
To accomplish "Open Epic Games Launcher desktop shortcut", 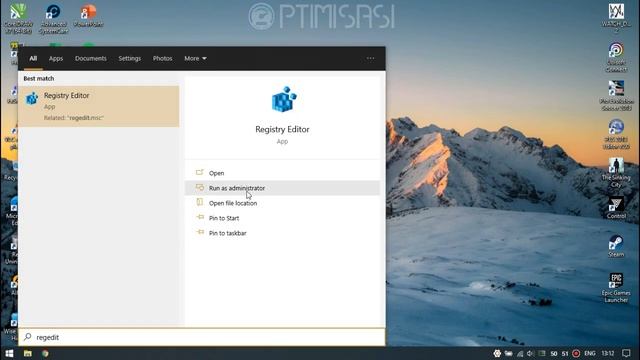I will click(616, 288).
